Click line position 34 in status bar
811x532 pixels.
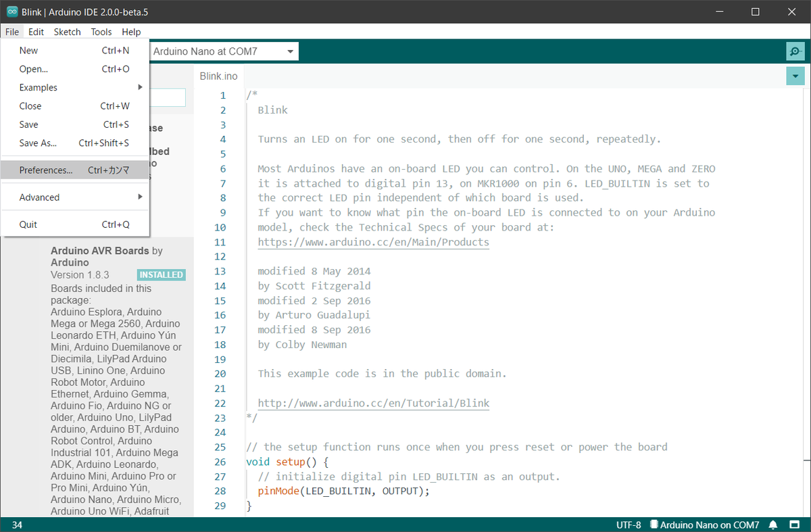pos(17,525)
